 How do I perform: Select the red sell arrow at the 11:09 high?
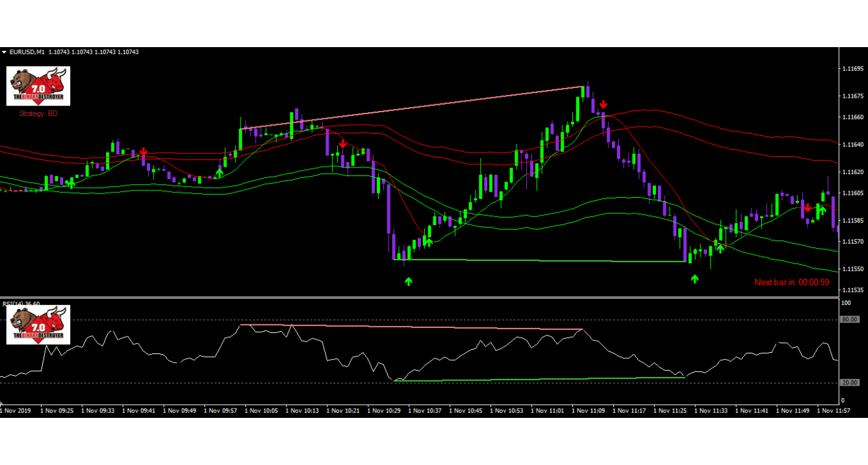click(x=603, y=104)
